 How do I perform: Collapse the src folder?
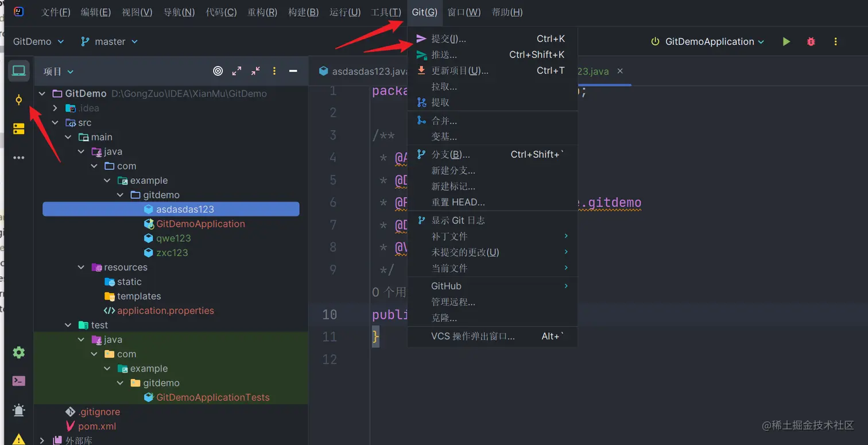55,122
